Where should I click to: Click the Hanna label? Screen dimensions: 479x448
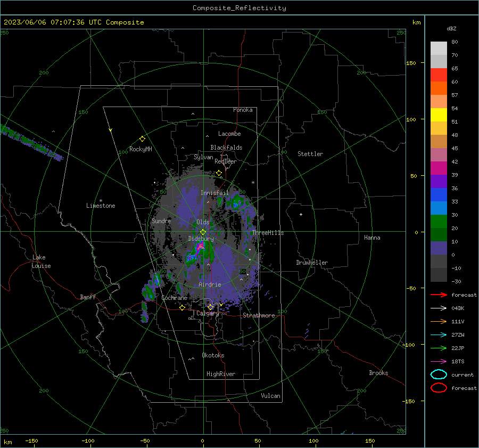point(372,238)
